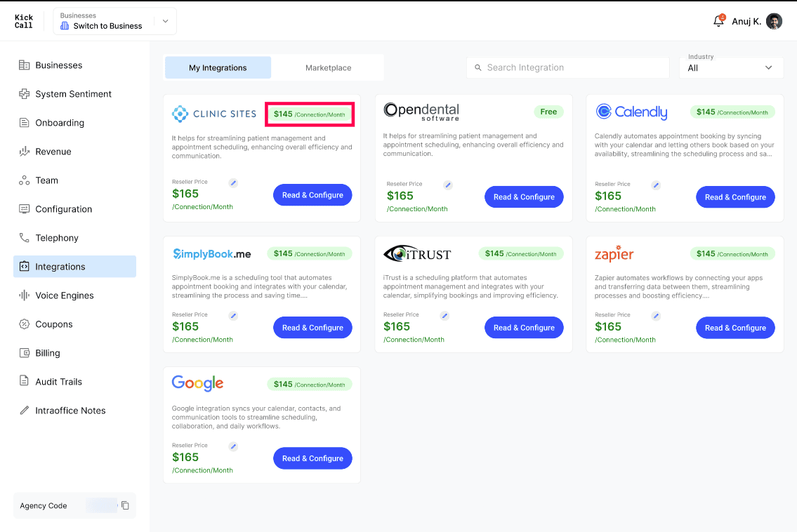Click the Telephony phone icon
This screenshot has height=532, width=797.
(x=24, y=238)
